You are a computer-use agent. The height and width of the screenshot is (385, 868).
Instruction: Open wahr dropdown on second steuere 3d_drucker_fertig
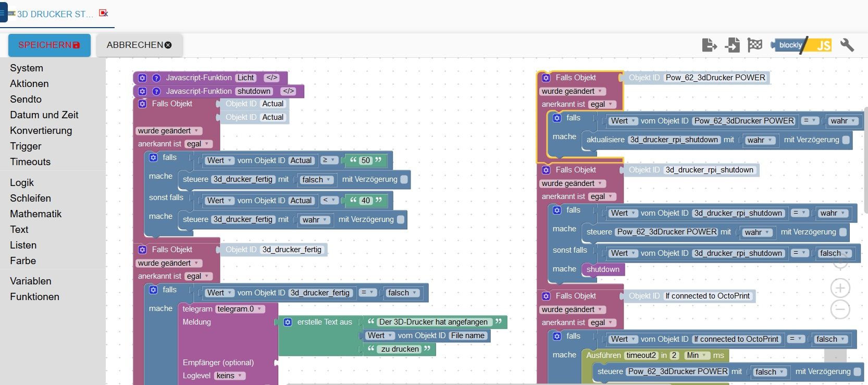315,219
